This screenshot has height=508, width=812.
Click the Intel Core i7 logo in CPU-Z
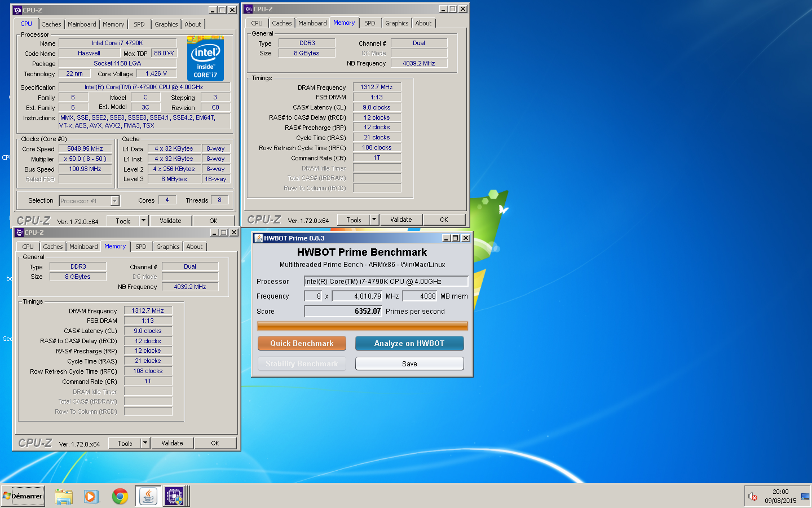[205, 59]
